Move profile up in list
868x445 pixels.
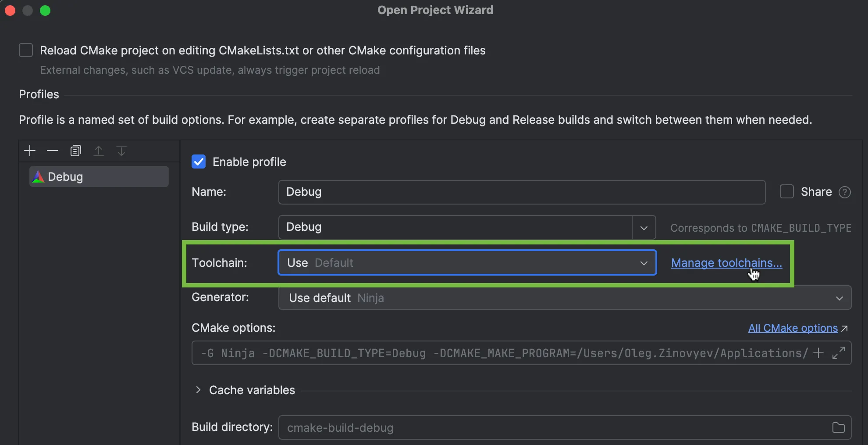(x=99, y=151)
